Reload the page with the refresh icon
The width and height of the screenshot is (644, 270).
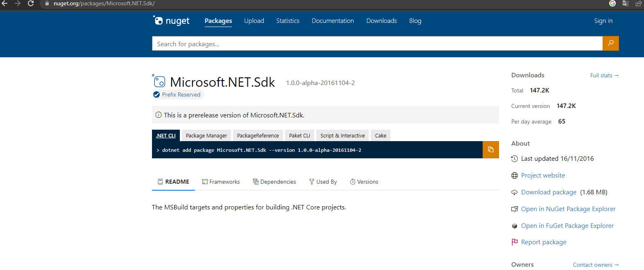coord(31,3)
